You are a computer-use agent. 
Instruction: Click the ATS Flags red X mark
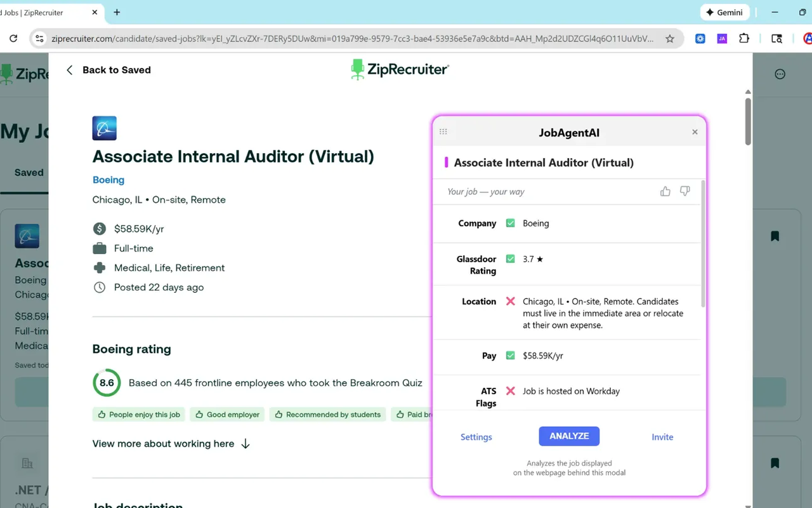pos(510,391)
